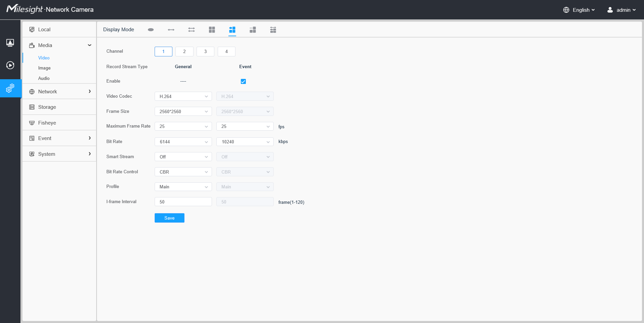Open the Event Bit Rate 10240 dropdown
This screenshot has height=323, width=644.
pos(245,142)
